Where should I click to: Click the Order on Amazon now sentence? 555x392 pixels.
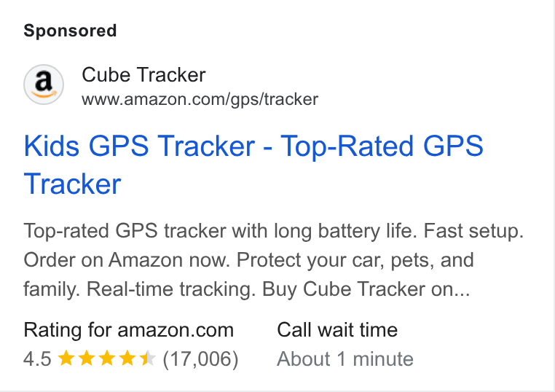(127, 260)
